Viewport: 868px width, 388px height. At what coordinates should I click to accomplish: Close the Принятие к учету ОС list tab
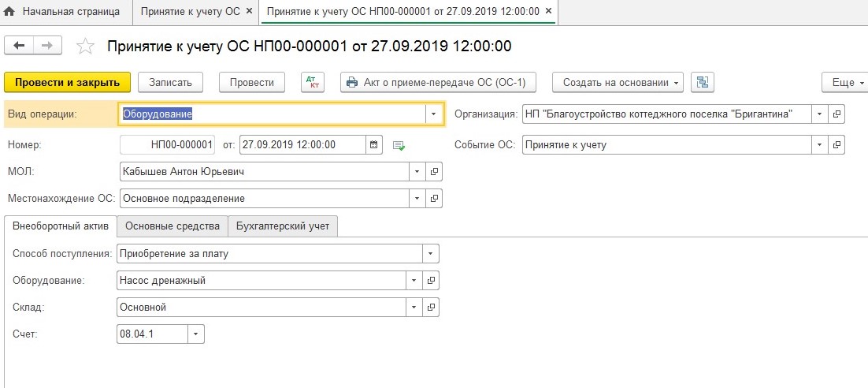point(250,12)
